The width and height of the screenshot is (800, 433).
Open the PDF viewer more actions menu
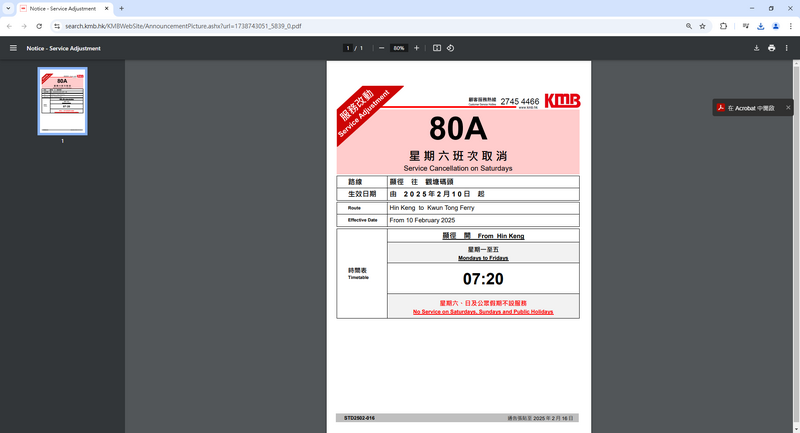[x=787, y=48]
